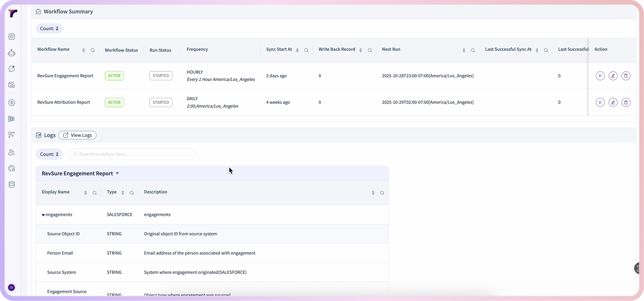Click the Workflow Summary clipboard icon

[x=38, y=12]
